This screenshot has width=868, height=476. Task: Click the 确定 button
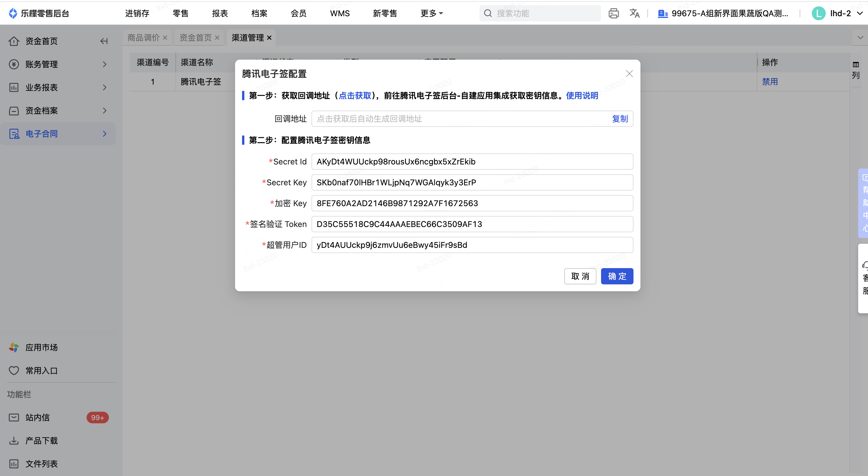pyautogui.click(x=617, y=276)
